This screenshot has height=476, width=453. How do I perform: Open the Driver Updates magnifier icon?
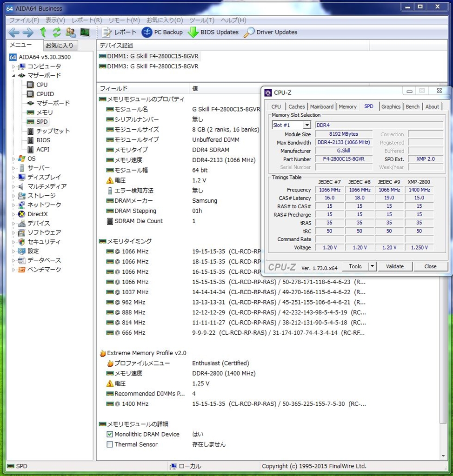249,32
